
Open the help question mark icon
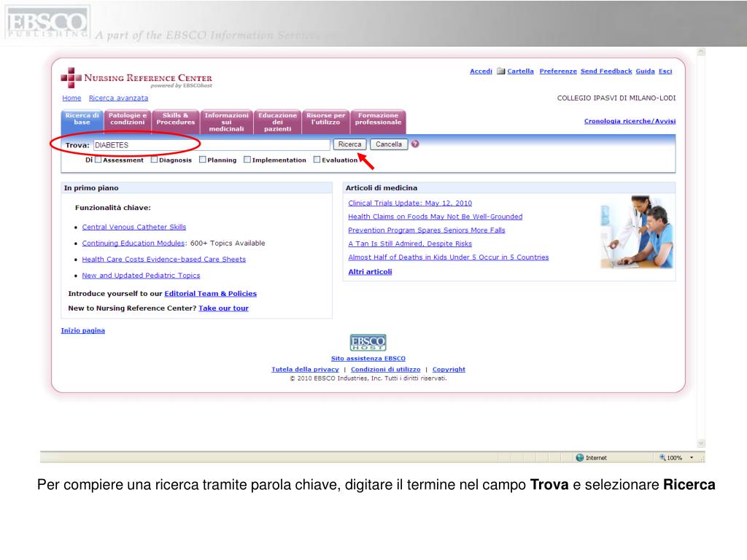(x=415, y=144)
